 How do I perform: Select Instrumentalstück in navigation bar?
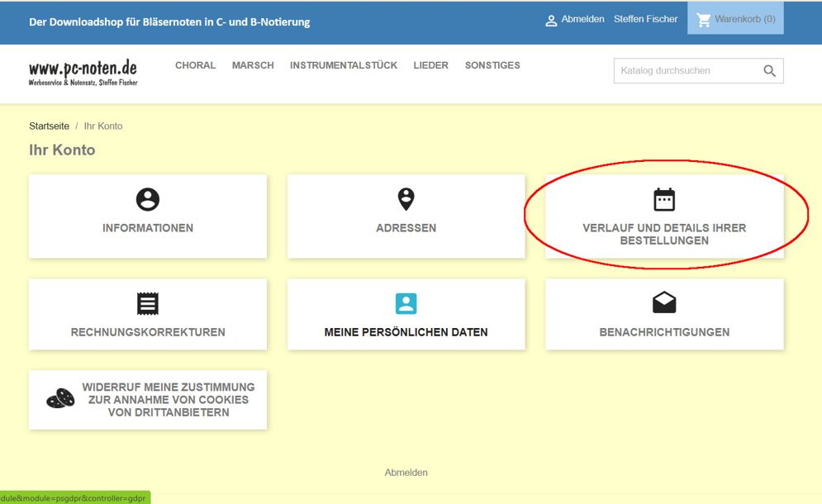point(344,65)
